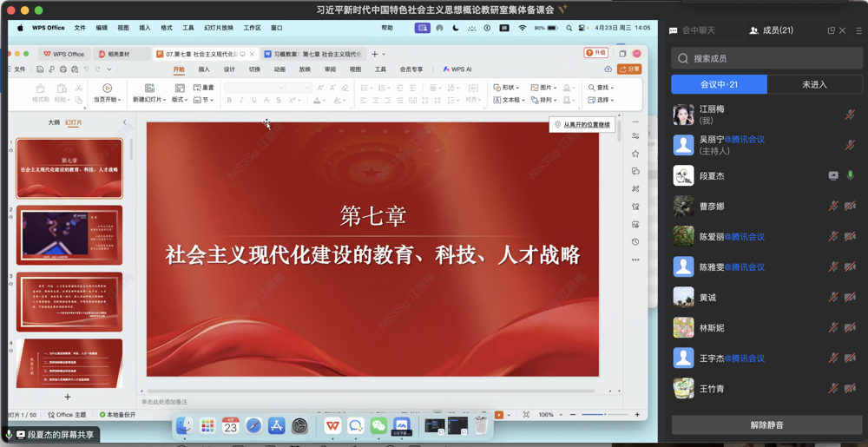Click the 搜索成员 member search field
The width and height of the screenshot is (868, 447).
766,58
